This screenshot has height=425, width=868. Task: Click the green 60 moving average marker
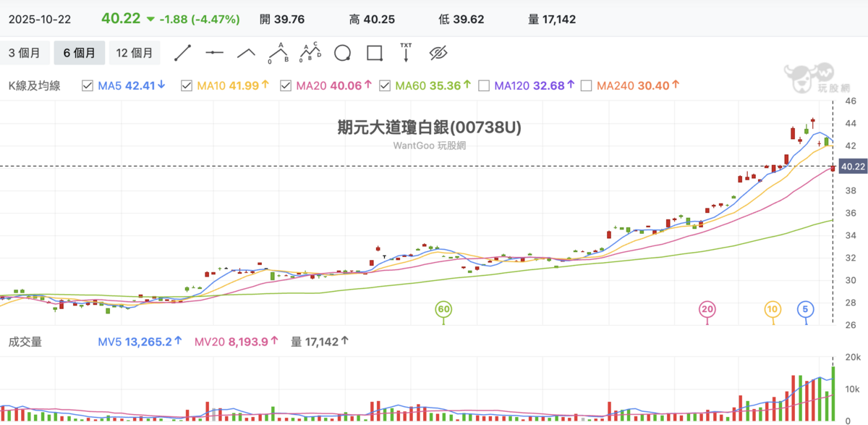point(443,309)
